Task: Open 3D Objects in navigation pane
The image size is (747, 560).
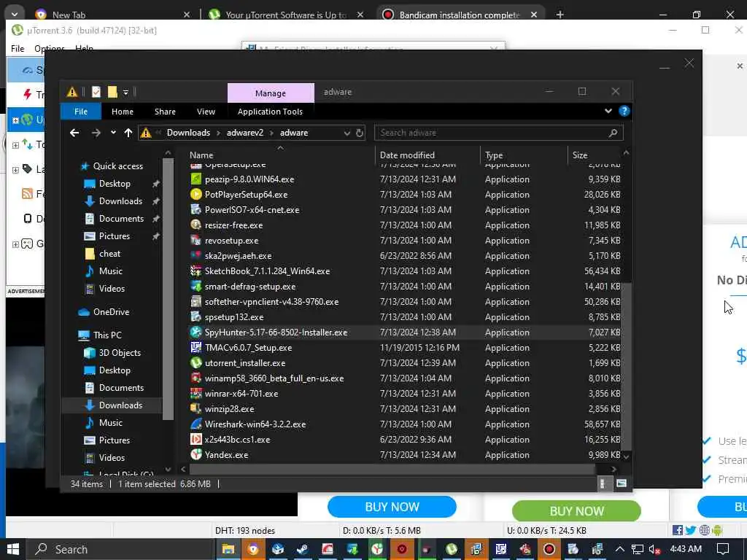Action: click(120, 352)
